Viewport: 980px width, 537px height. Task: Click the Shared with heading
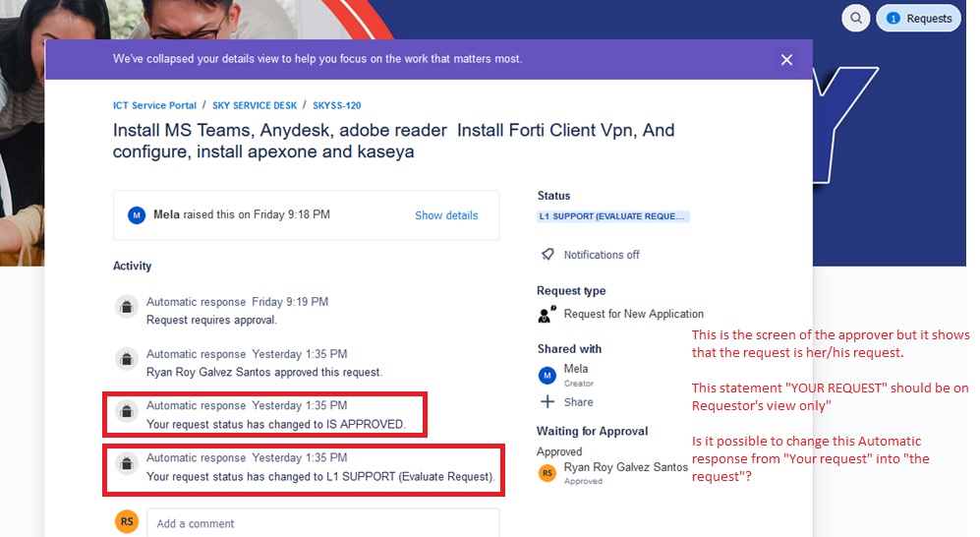pyautogui.click(x=569, y=349)
